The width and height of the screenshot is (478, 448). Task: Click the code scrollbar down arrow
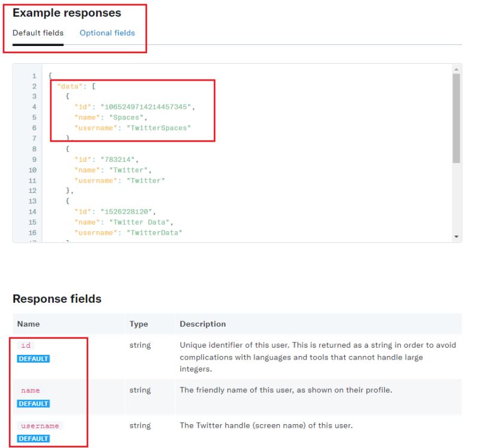click(456, 237)
